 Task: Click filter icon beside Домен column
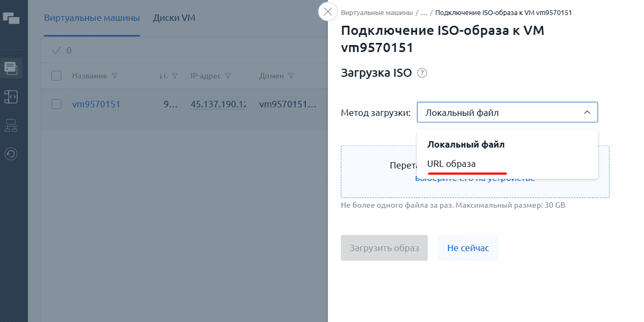tap(291, 76)
